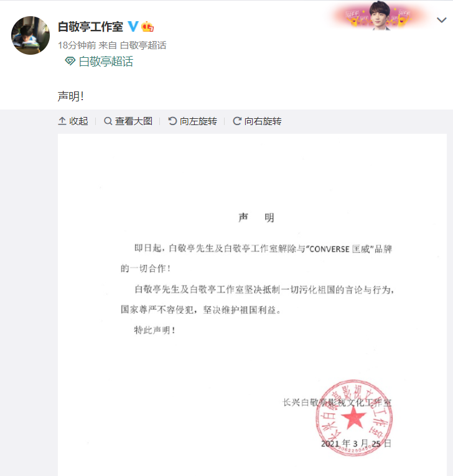Collapse the image with 收起
This screenshot has height=476, width=453.
73,121
